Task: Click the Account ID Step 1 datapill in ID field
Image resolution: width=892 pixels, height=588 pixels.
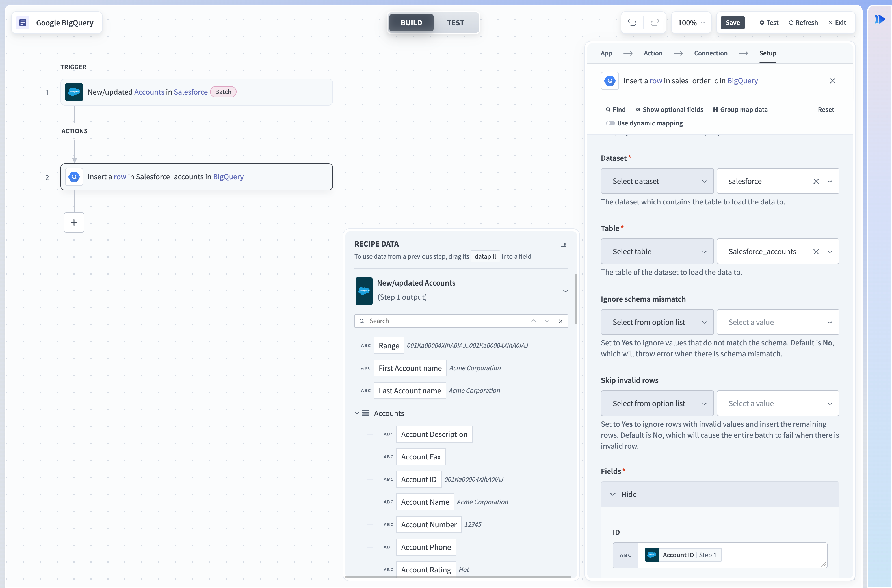Action: pos(683,555)
